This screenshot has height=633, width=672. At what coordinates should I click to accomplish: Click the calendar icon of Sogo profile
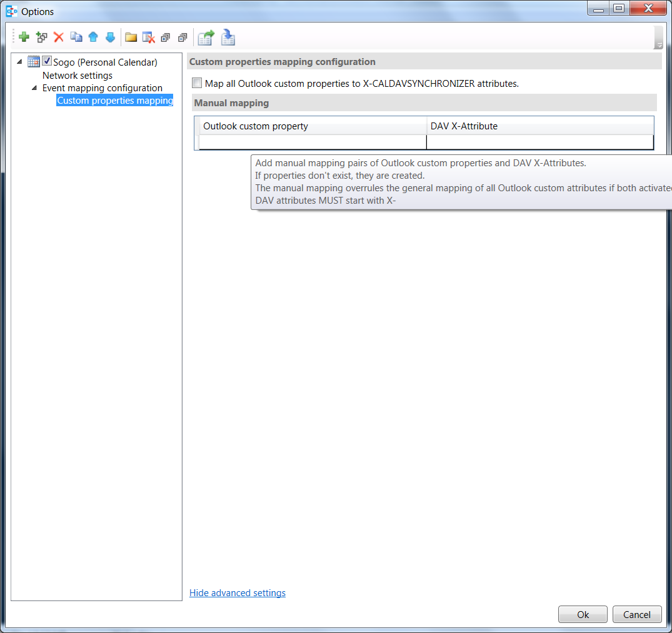(x=34, y=62)
